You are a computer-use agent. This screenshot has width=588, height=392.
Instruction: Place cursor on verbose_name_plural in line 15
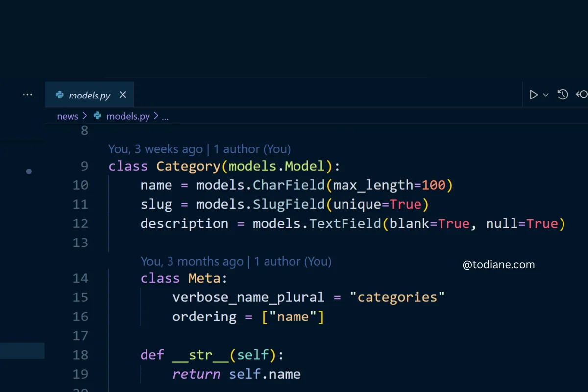(248, 297)
